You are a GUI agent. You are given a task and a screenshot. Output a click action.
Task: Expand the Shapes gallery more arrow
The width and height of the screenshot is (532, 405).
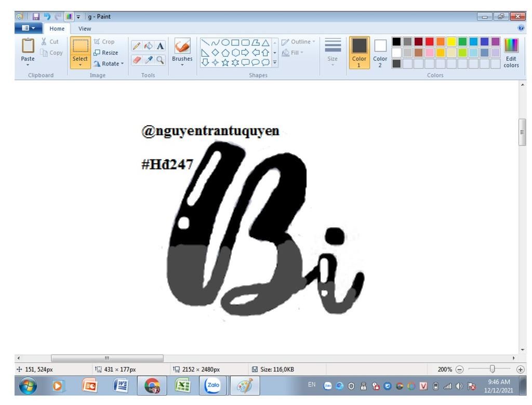(275, 62)
